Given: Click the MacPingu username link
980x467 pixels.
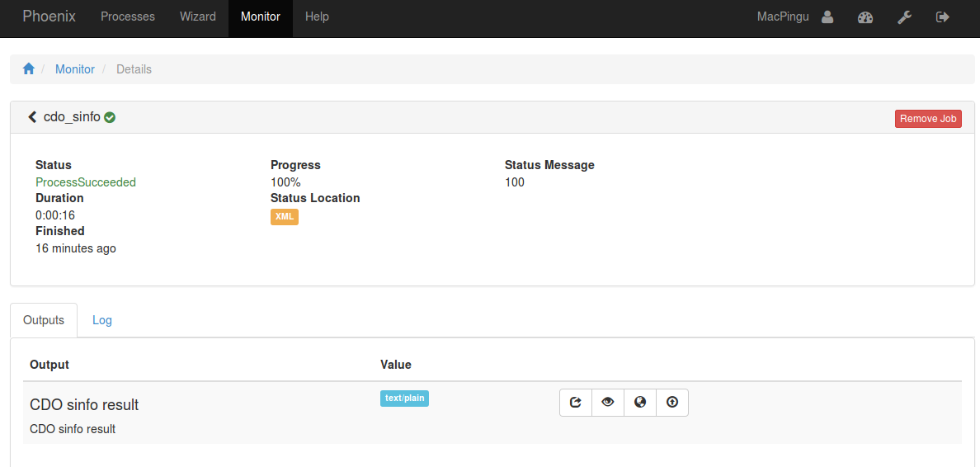Looking at the screenshot, I should tap(783, 17).
